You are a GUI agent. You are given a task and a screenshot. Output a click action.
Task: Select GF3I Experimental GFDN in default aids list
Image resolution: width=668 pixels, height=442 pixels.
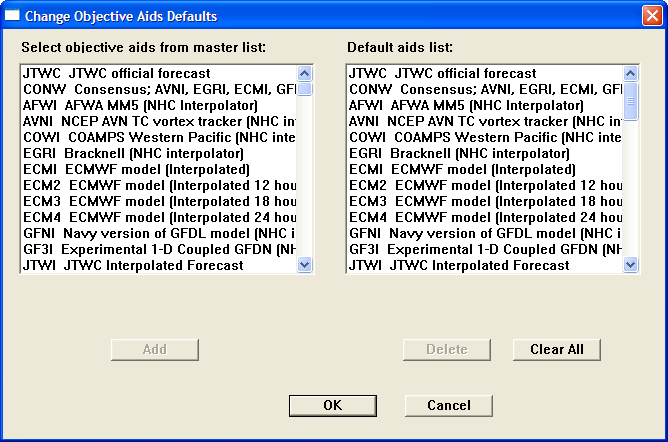[485, 249]
